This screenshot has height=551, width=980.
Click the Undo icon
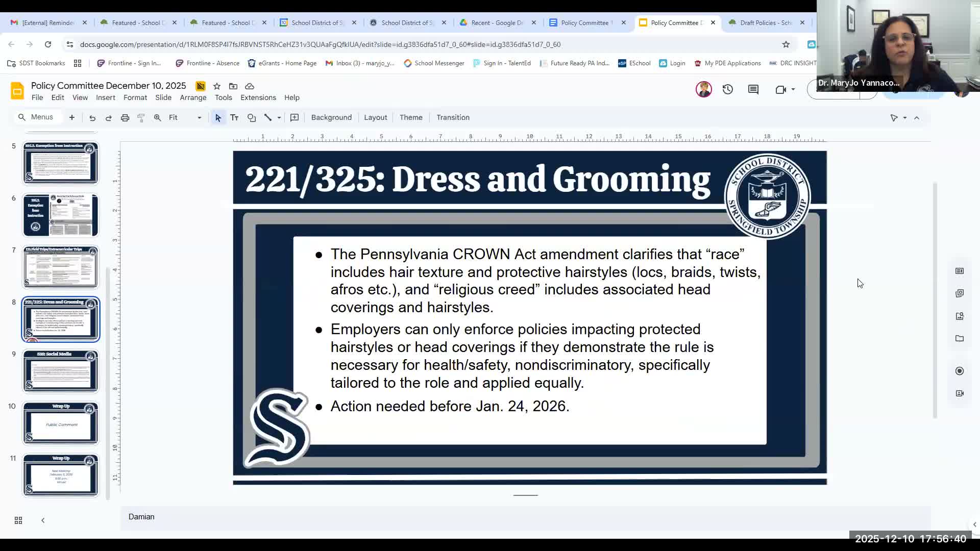tap(92, 117)
